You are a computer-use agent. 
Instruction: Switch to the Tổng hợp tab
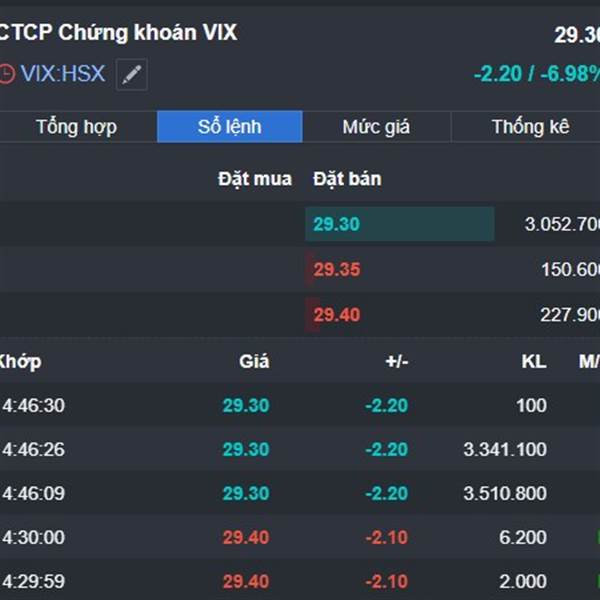click(76, 127)
